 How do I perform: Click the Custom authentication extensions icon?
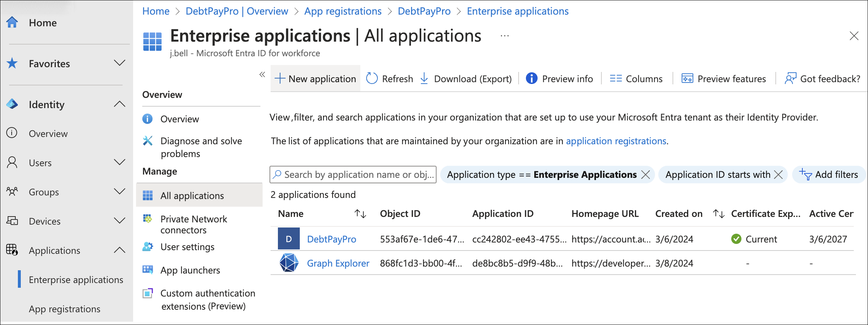(148, 293)
